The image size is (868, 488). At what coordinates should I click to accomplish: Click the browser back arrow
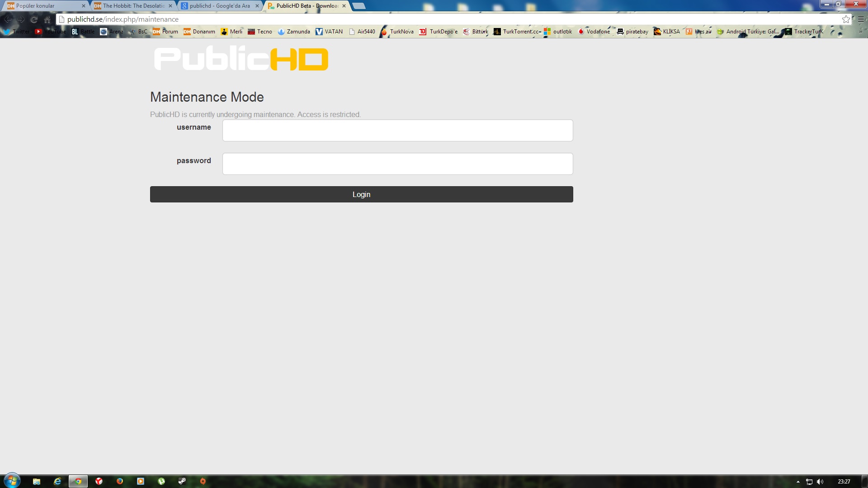[x=8, y=19]
